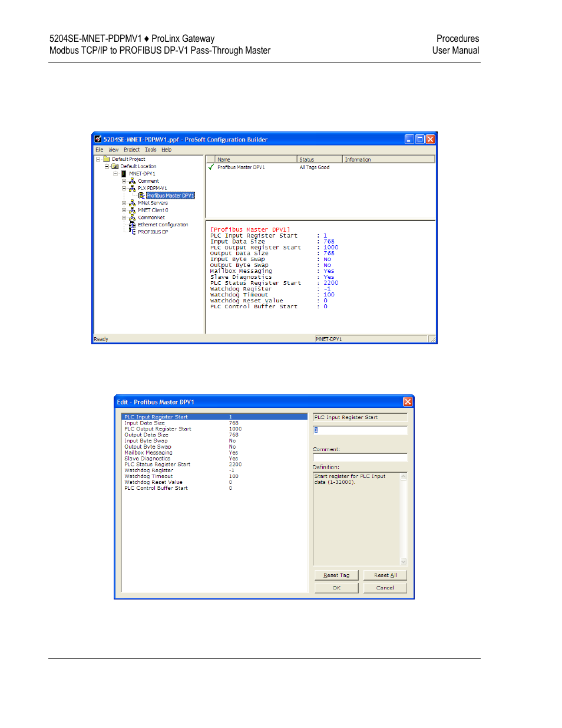Select the PLC Output Register Start dialog row

click(x=214, y=429)
